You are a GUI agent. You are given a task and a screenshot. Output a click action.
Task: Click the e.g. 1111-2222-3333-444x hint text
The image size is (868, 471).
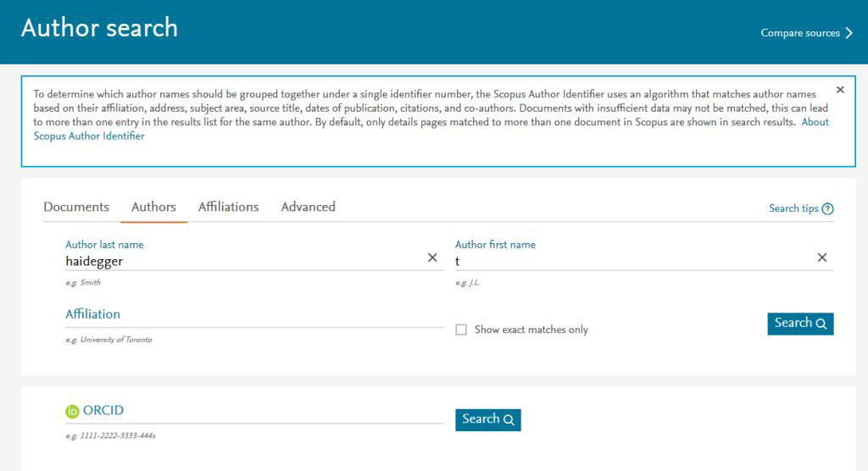pyautogui.click(x=111, y=436)
